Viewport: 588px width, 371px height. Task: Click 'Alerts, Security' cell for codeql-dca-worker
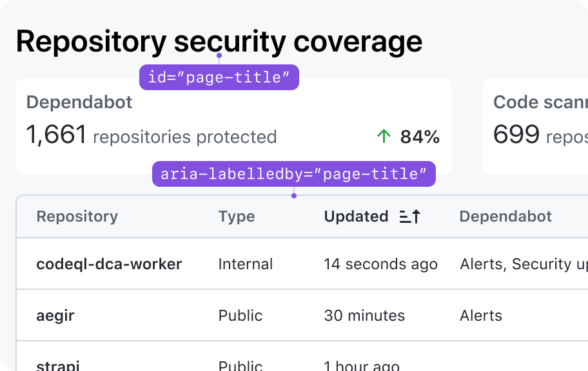click(x=524, y=265)
